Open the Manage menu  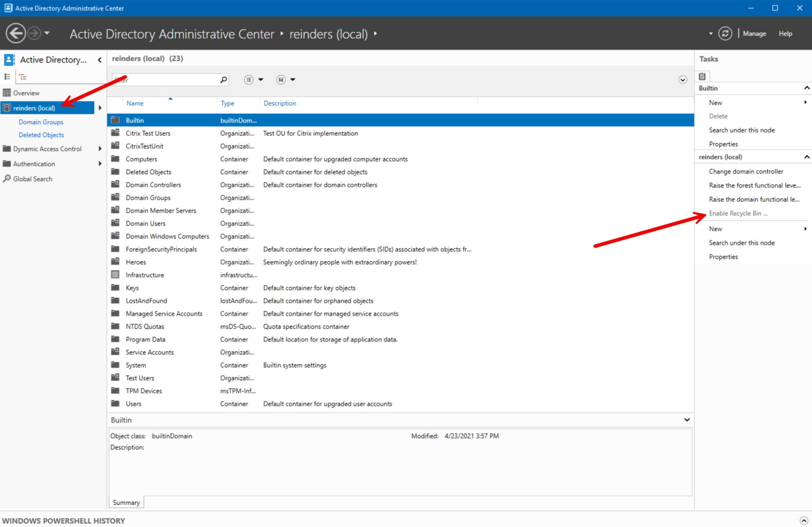coord(754,33)
